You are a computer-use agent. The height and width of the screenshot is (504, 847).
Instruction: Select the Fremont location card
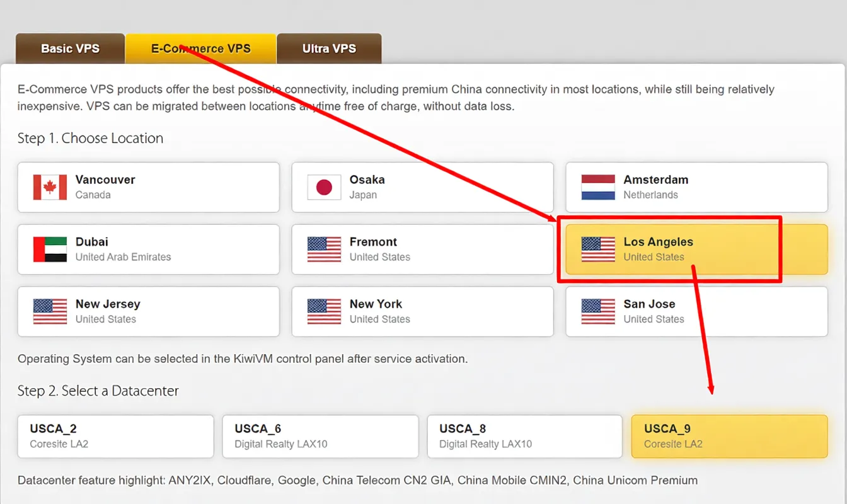[422, 249]
